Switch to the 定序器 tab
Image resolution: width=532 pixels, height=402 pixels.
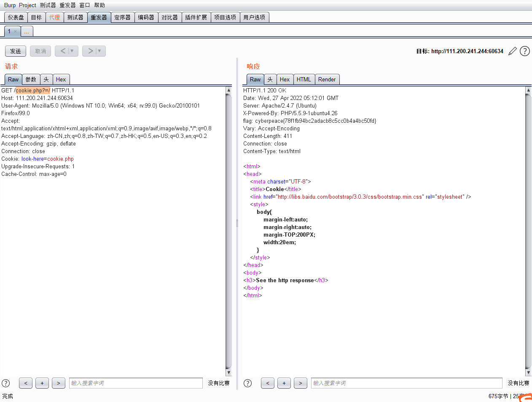coord(123,17)
